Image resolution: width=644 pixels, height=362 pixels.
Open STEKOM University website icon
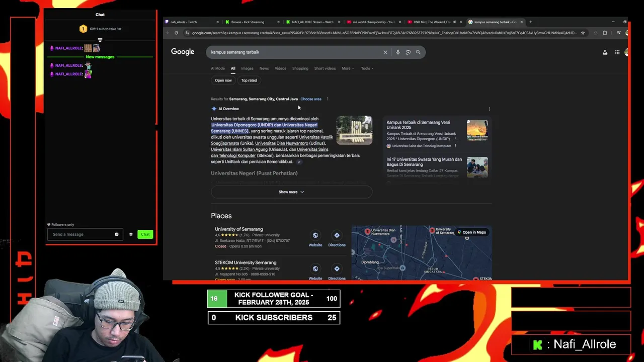[315, 268]
